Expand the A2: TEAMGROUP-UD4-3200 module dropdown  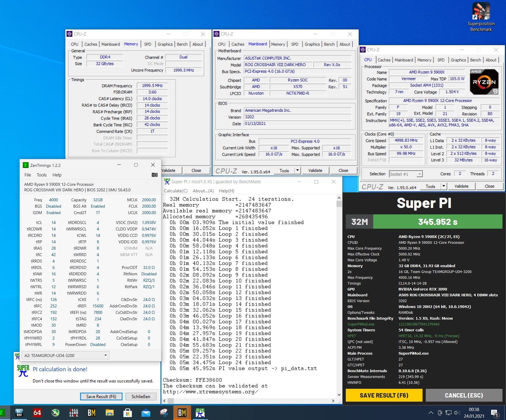[x=105, y=355]
